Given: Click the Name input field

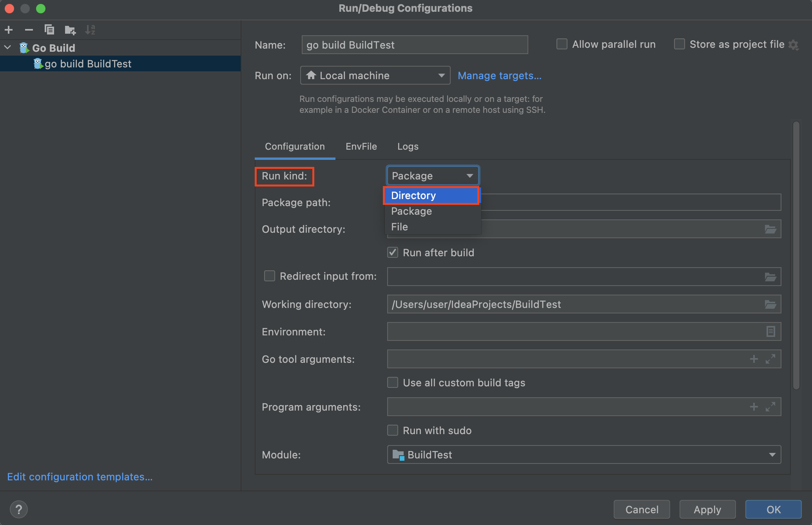Looking at the screenshot, I should tap(415, 45).
